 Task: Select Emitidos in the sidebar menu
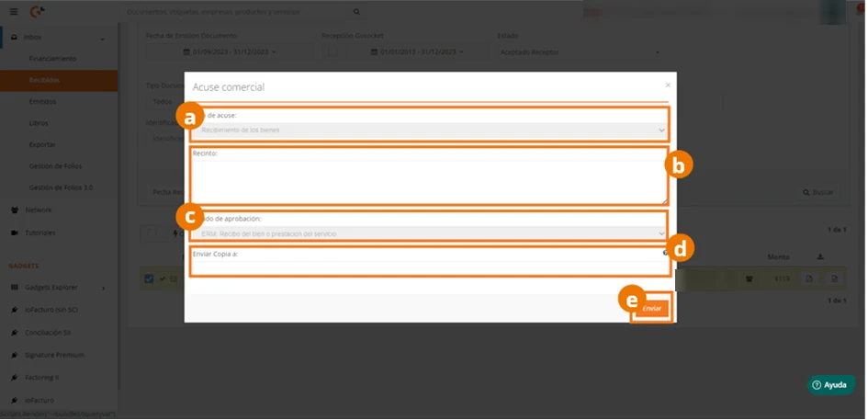point(42,102)
